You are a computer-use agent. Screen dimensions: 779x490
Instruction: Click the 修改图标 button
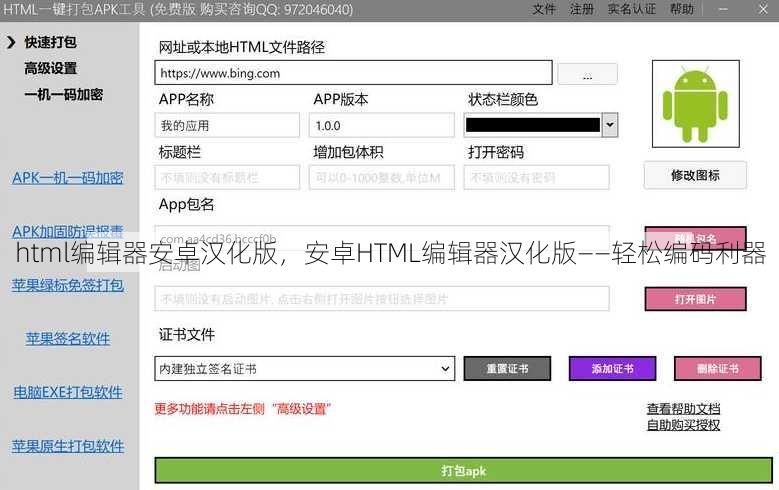pyautogui.click(x=695, y=175)
